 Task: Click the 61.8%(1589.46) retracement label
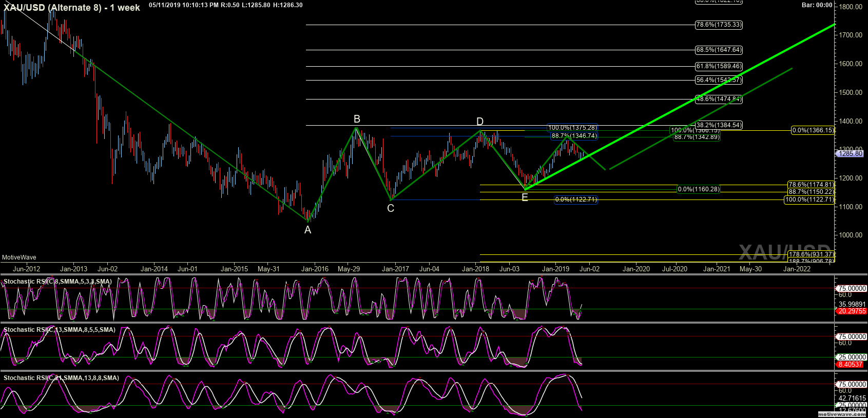(x=719, y=66)
